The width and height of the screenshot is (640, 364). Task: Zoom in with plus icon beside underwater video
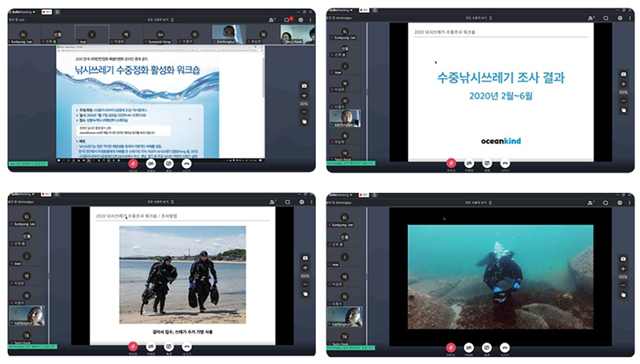coord(623,269)
